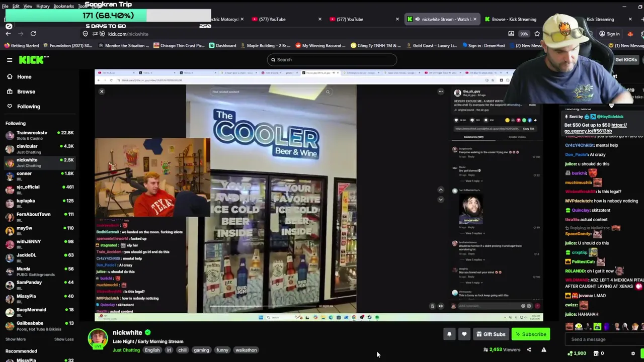Open Dashboard bookmark

click(222, 46)
